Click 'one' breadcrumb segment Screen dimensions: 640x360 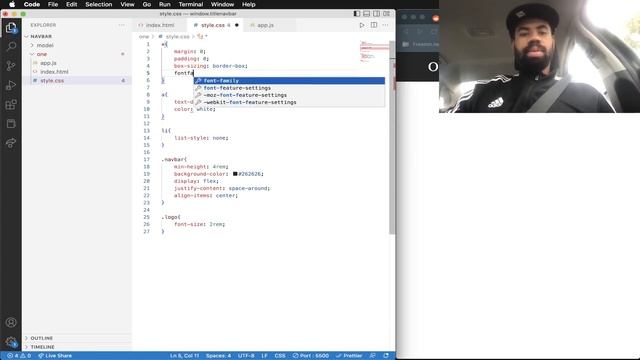point(144,36)
